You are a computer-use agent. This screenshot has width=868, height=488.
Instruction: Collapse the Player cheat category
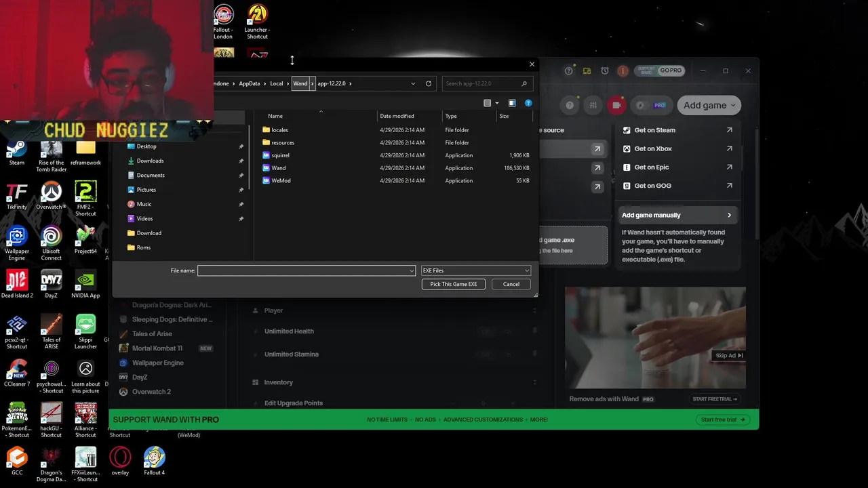pyautogui.click(x=534, y=310)
